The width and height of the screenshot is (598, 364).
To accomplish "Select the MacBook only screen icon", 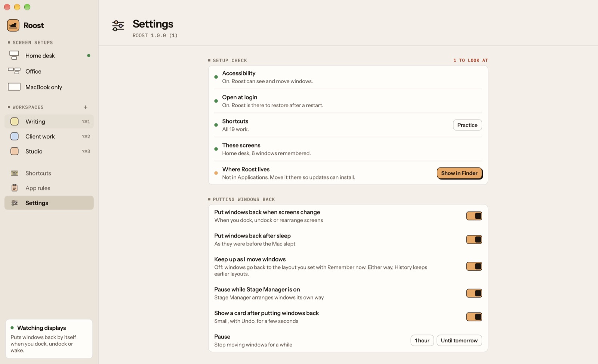I will [14, 87].
